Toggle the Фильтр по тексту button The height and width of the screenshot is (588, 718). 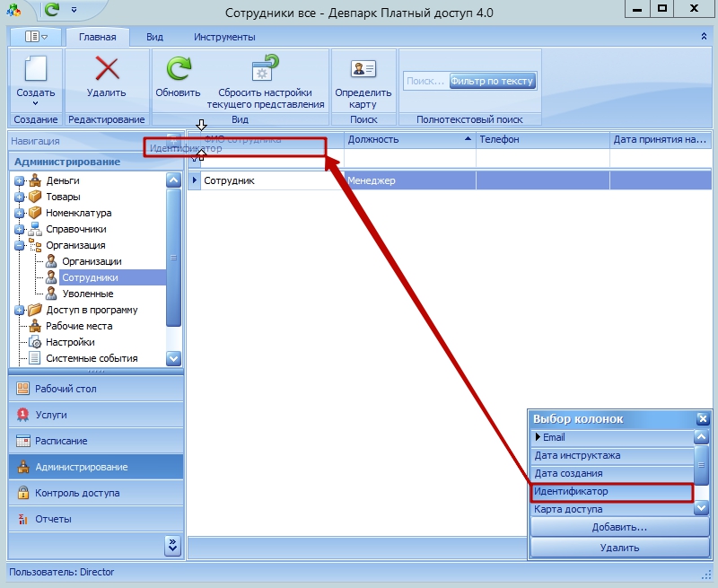tap(492, 81)
